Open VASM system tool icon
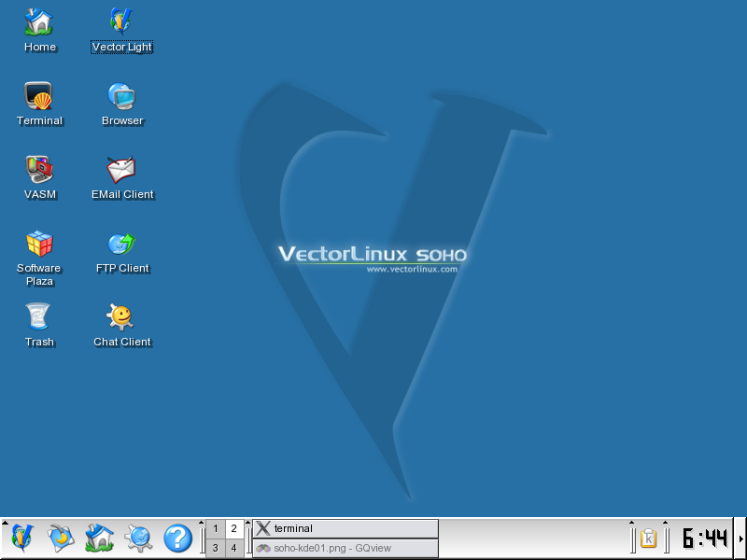This screenshot has width=747, height=560. click(39, 169)
